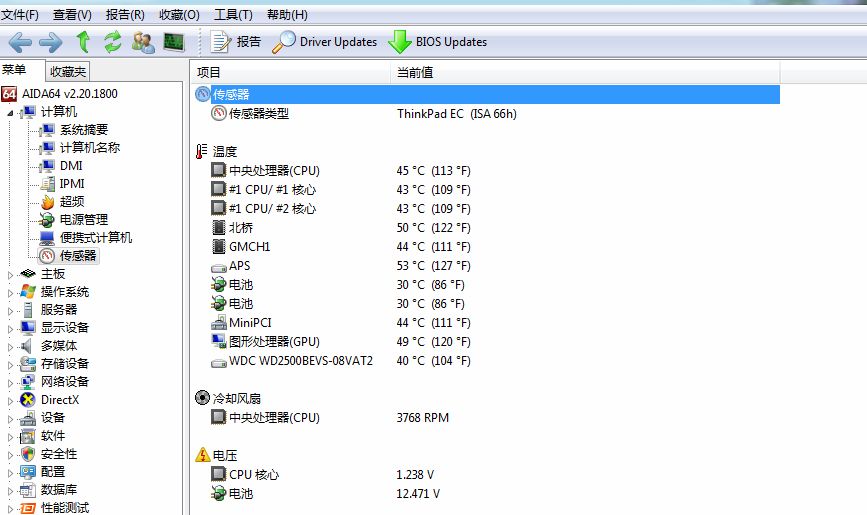Select the CPU 核心 voltage row
Viewport: 867px width, 515px height.
click(487, 475)
